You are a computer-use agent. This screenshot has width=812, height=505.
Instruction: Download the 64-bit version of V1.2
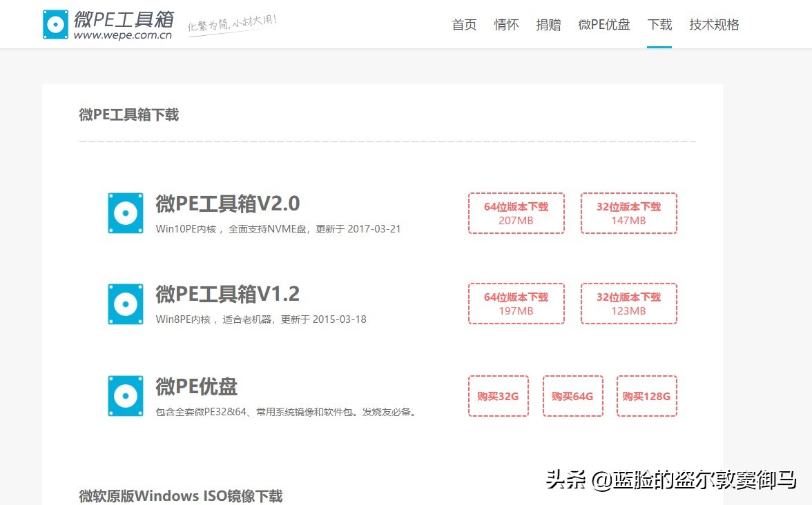tap(516, 303)
